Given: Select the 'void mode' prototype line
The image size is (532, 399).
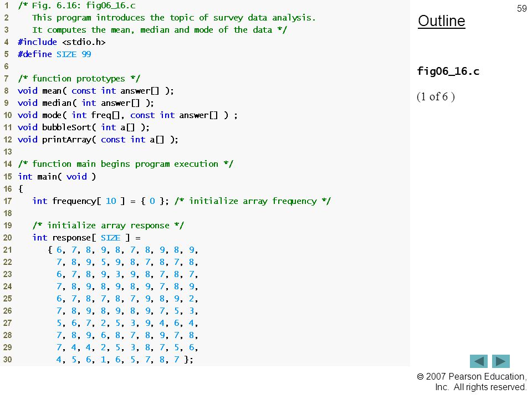Looking at the screenshot, I should point(127,115).
